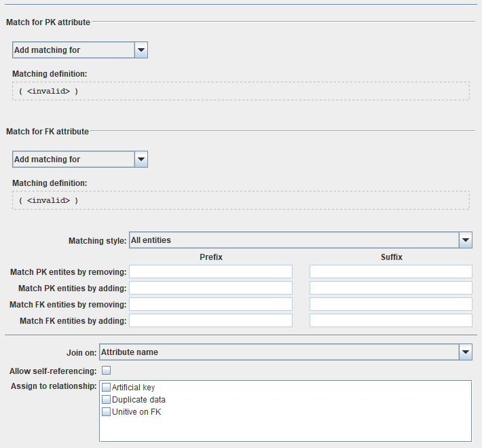Click prefix field for PK entities by adding

click(x=210, y=288)
